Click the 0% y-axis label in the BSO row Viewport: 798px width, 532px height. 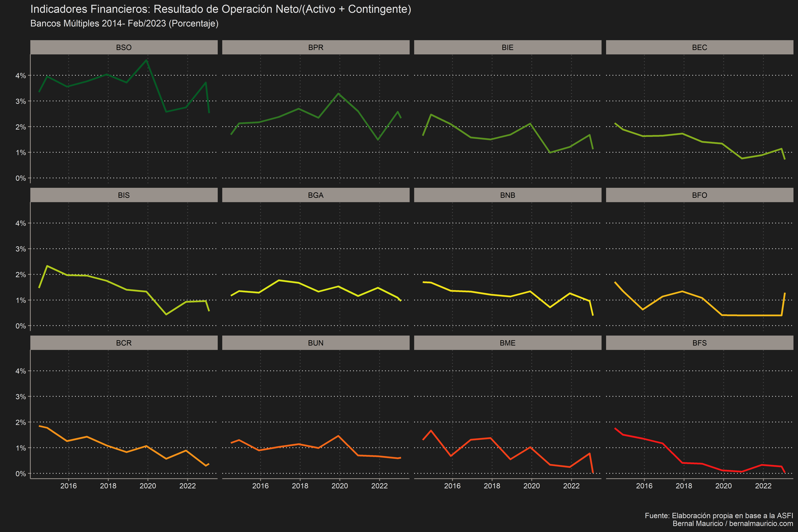coord(21,178)
